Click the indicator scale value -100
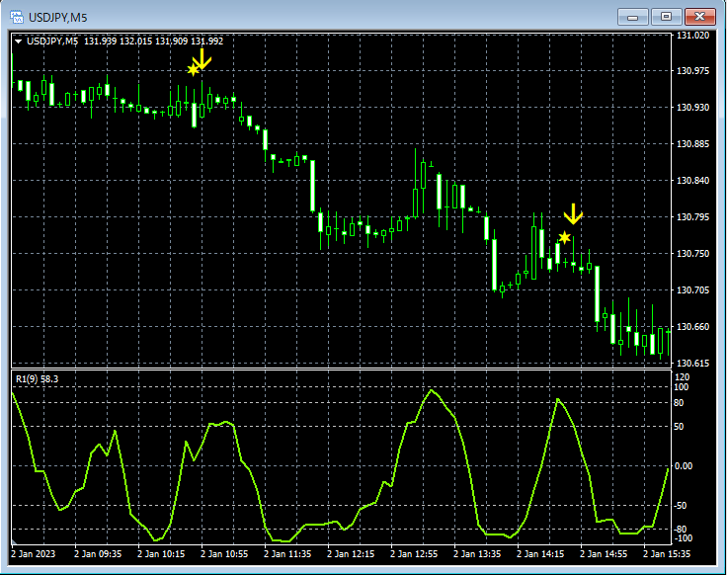Image resolution: width=728 pixels, height=575 pixels. (x=682, y=538)
